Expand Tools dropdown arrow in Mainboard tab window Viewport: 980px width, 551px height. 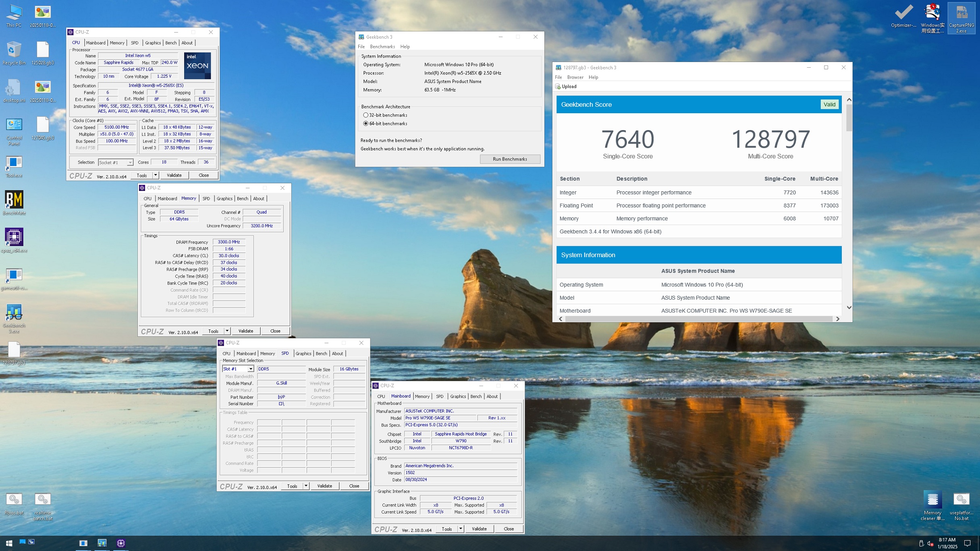click(461, 529)
